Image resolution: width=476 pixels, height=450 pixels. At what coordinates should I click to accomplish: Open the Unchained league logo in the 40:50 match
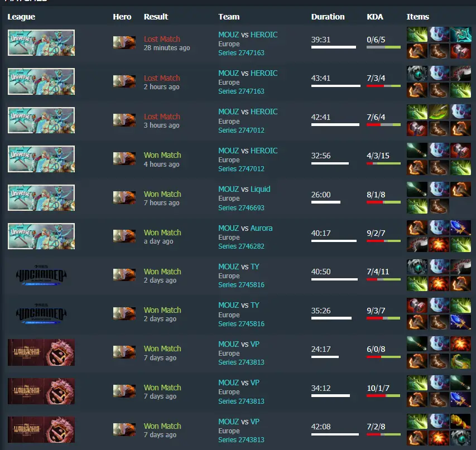(41, 275)
